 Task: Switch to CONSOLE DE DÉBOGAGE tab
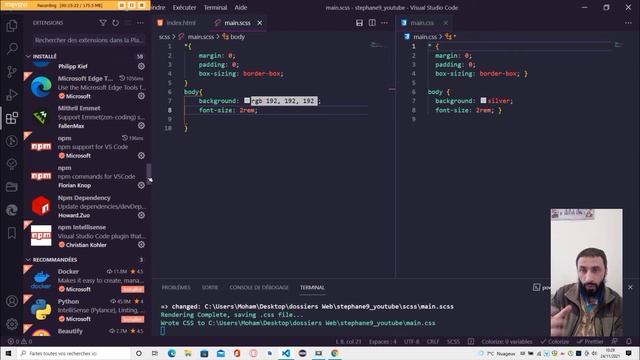click(259, 287)
